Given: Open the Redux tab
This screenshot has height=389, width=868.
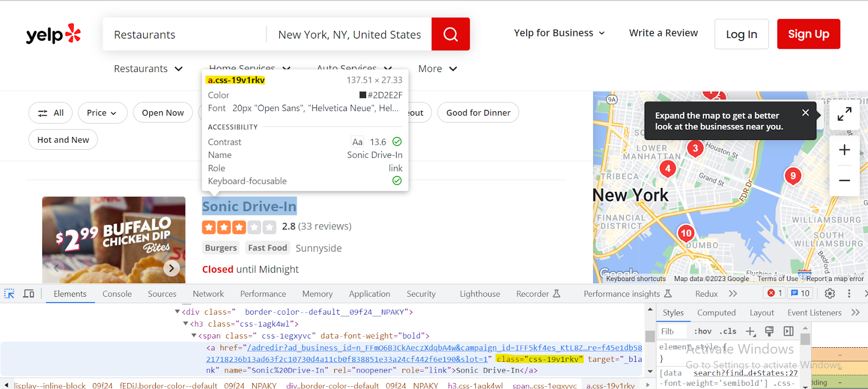Looking at the screenshot, I should tap(706, 294).
